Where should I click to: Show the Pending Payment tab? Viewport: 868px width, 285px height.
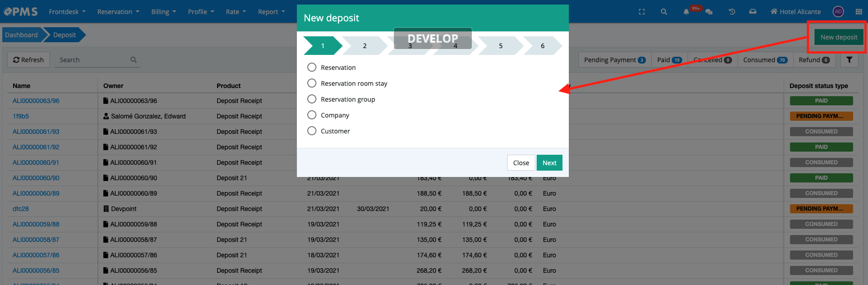[614, 60]
